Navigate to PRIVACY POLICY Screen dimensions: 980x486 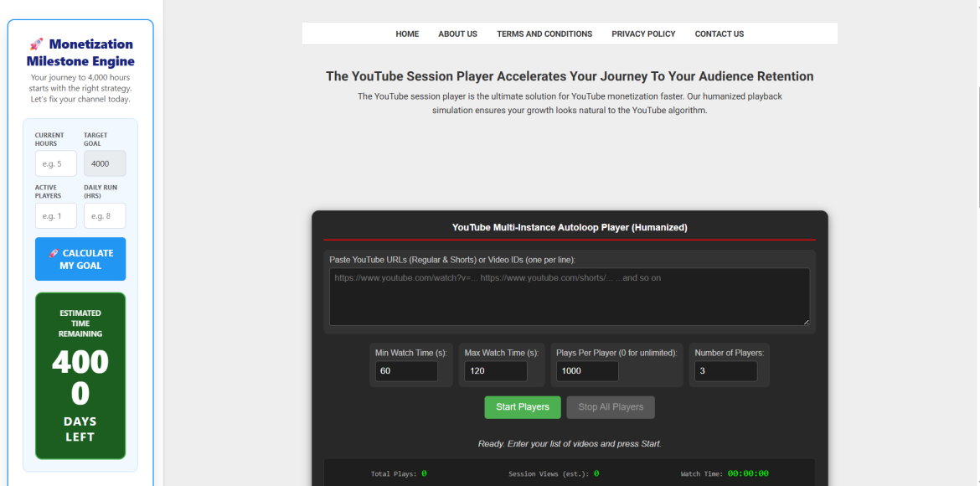(643, 34)
